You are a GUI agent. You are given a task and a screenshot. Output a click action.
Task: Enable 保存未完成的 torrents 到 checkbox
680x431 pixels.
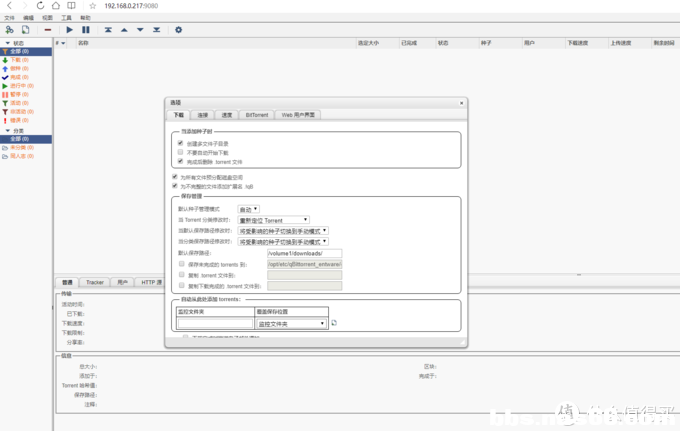pyautogui.click(x=180, y=263)
